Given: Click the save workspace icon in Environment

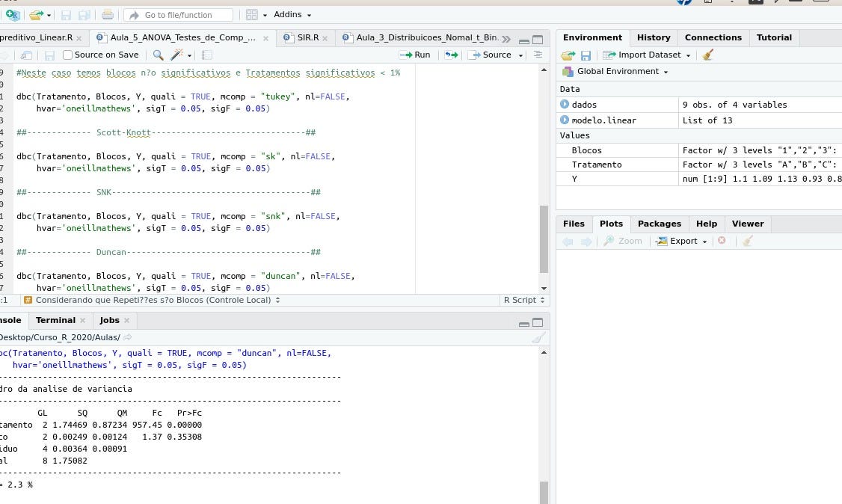Looking at the screenshot, I should pos(586,55).
